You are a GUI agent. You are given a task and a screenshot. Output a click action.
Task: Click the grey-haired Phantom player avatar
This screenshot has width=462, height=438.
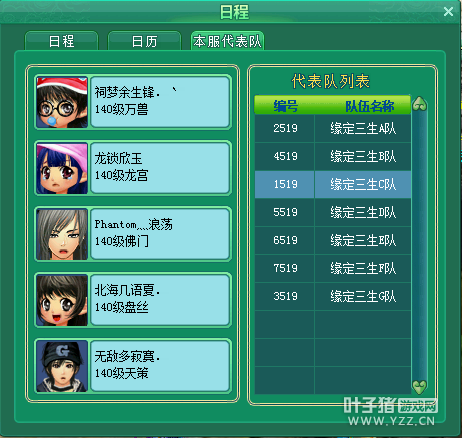(x=62, y=234)
